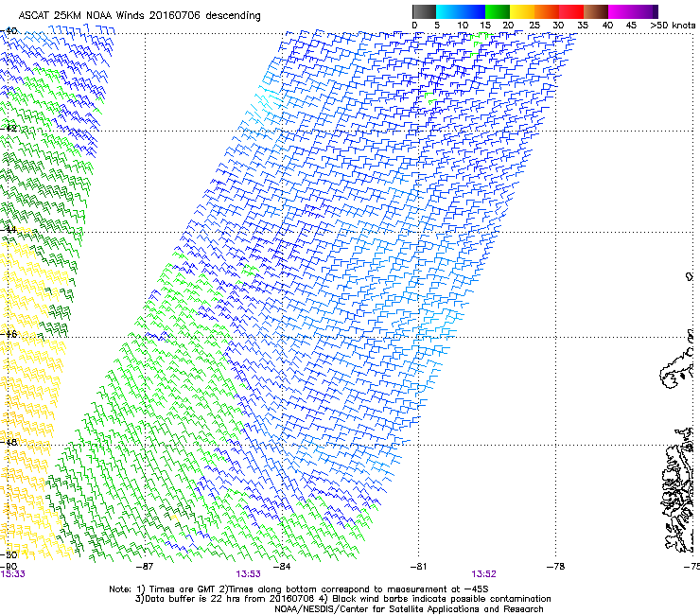
Task: Click the '25' label under the color bar
Action: (x=534, y=26)
